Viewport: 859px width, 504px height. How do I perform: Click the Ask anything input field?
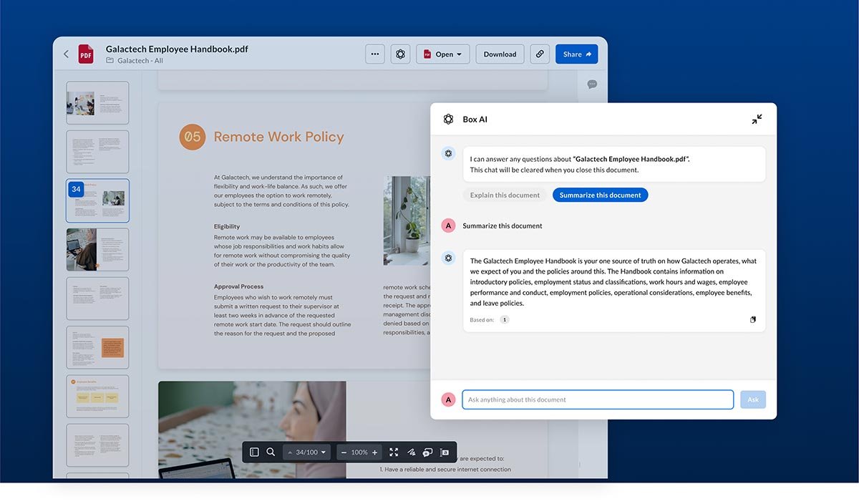[598, 399]
